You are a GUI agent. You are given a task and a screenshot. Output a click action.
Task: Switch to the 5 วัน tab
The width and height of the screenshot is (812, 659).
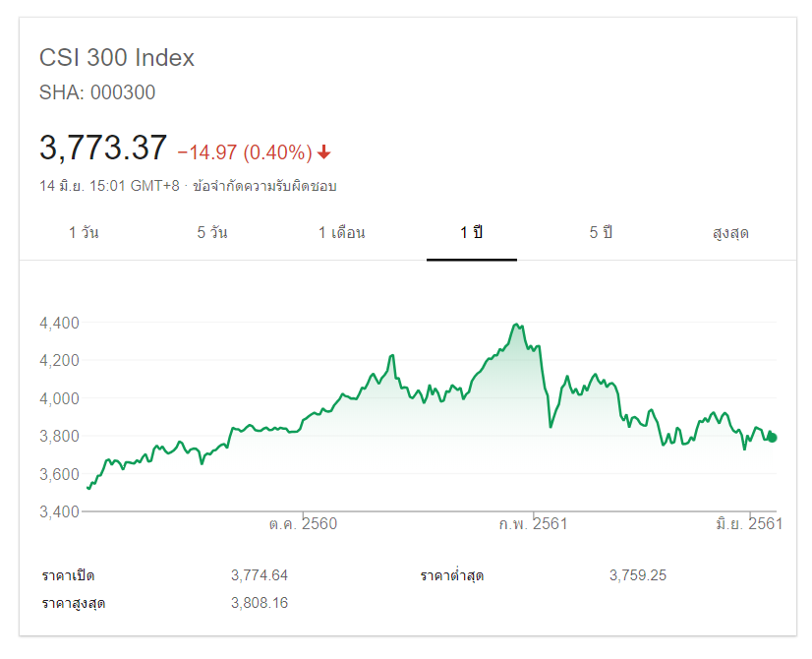pyautogui.click(x=212, y=233)
